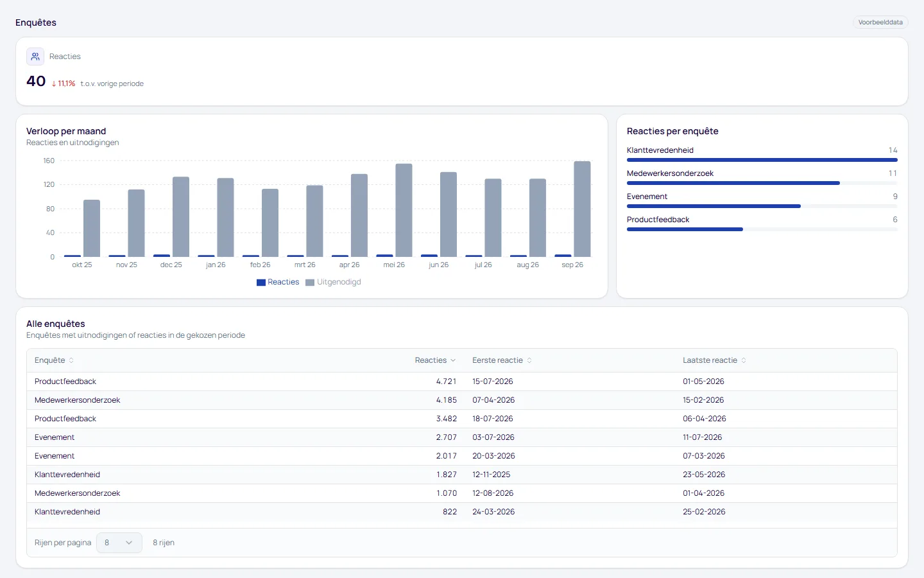The height and width of the screenshot is (578, 924).
Task: Open the Medewerkersonderzoek row with 4.185 reactions
Action: point(462,400)
